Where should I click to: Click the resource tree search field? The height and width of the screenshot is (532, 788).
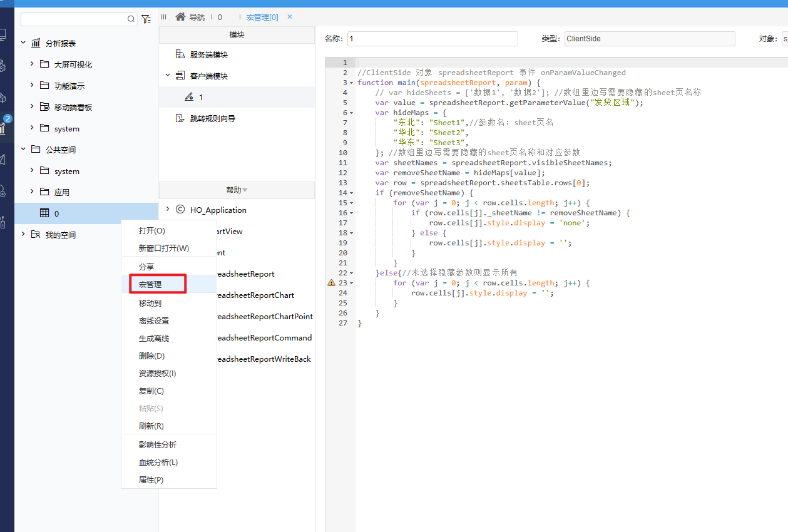(x=78, y=19)
